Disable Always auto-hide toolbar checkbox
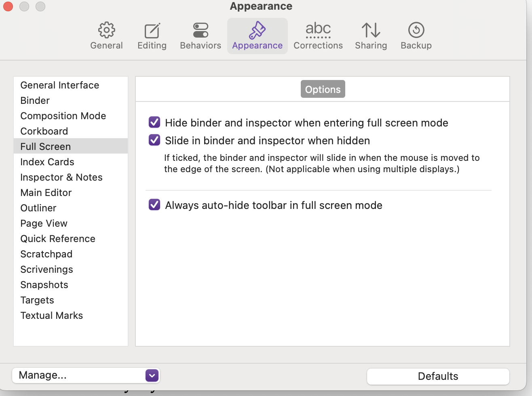 (x=154, y=204)
